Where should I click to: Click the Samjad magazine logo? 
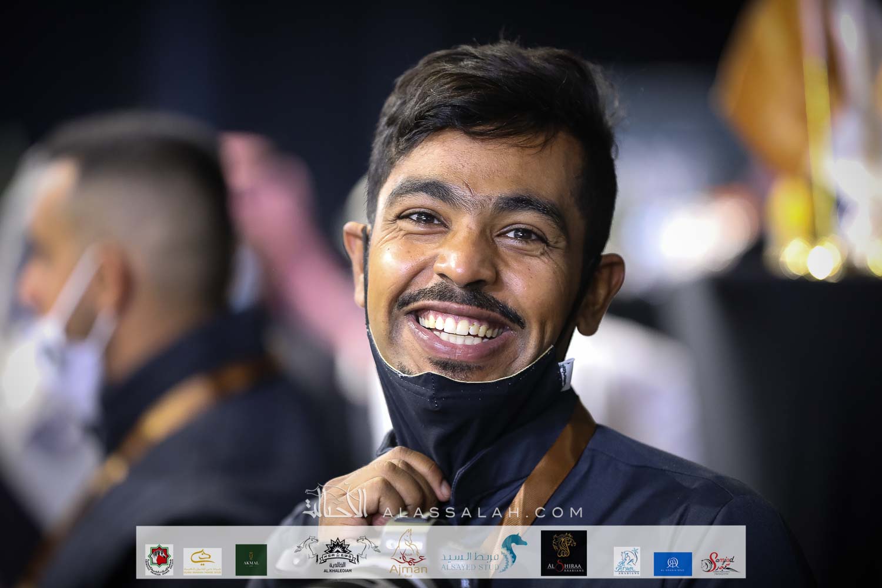719,563
